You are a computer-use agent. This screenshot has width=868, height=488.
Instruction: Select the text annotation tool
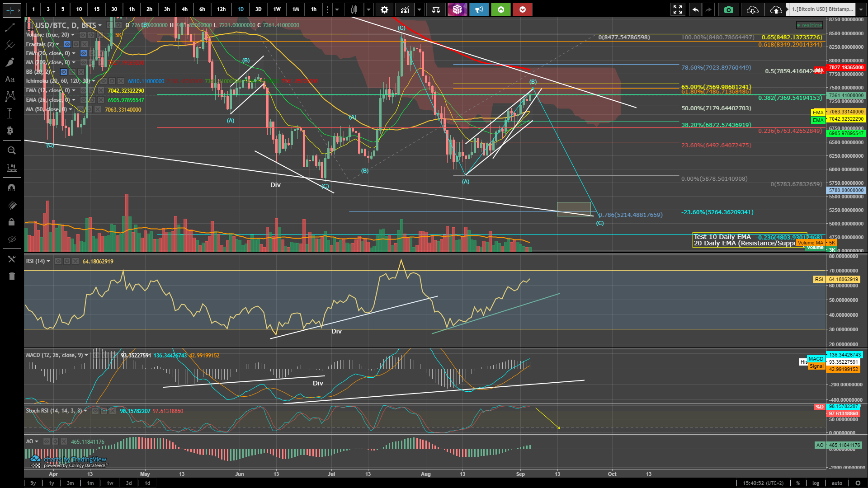(10, 80)
